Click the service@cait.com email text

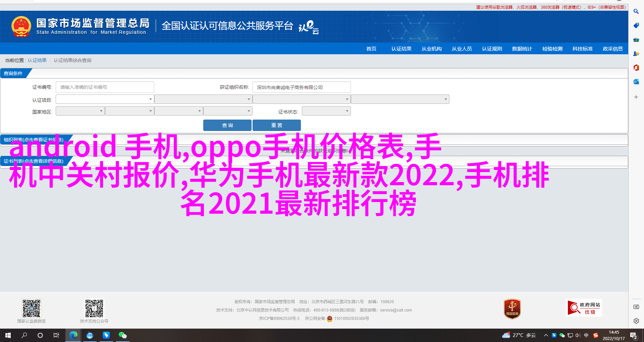(x=396, y=310)
